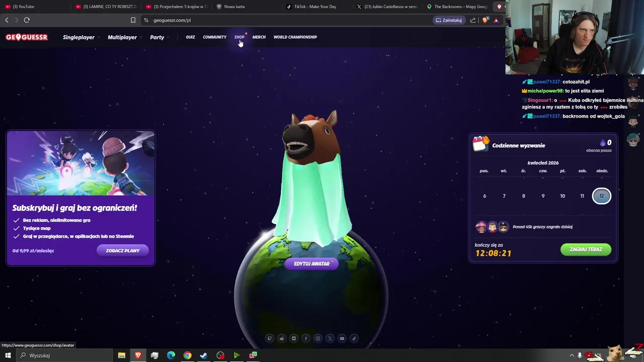Click the GeoGuessr logo
The width and height of the screenshot is (644, 362).
pyautogui.click(x=27, y=37)
